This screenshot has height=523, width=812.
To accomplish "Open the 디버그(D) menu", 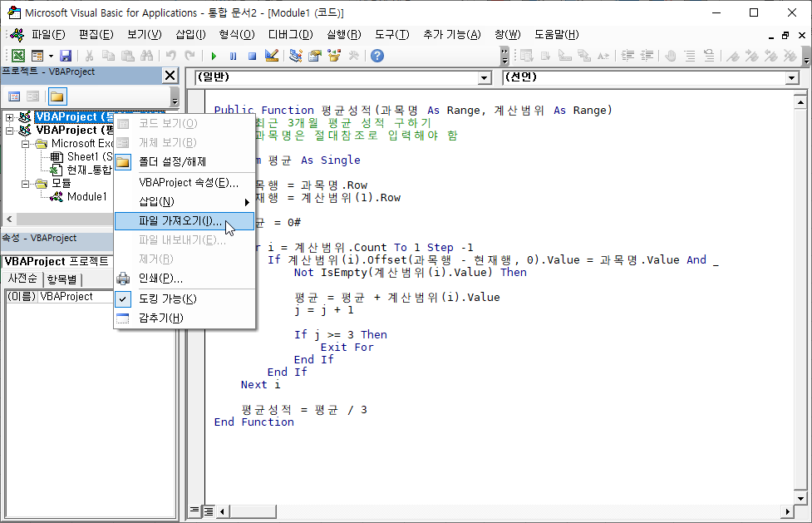I will tap(291, 34).
